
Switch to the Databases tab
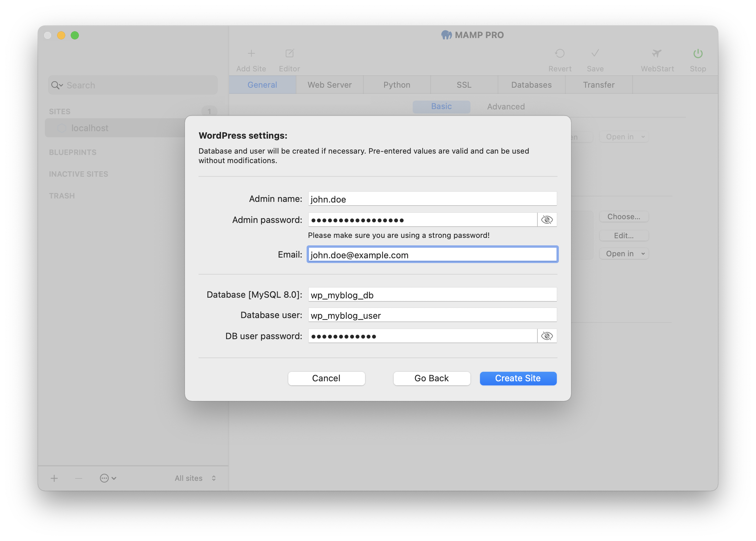(x=531, y=84)
